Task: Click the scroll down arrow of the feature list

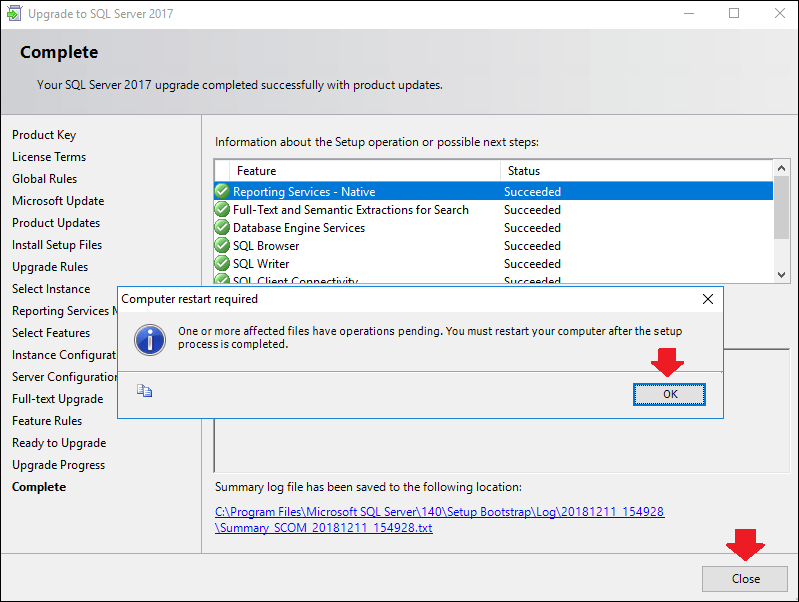Action: click(x=781, y=275)
